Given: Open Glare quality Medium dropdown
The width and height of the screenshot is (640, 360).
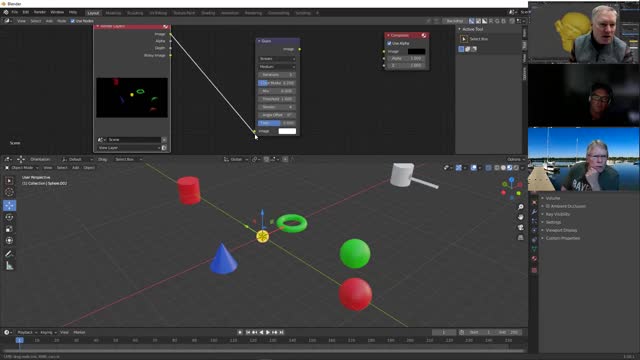Looking at the screenshot, I should click(x=277, y=67).
